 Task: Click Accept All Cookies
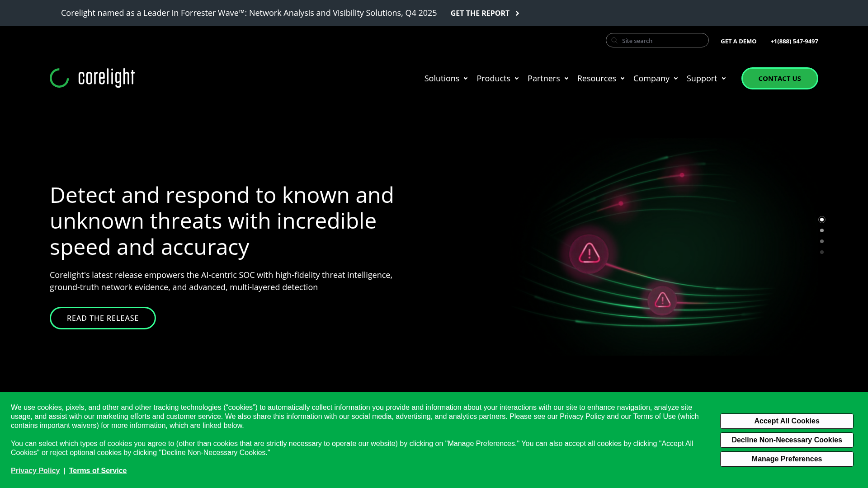coord(786,421)
